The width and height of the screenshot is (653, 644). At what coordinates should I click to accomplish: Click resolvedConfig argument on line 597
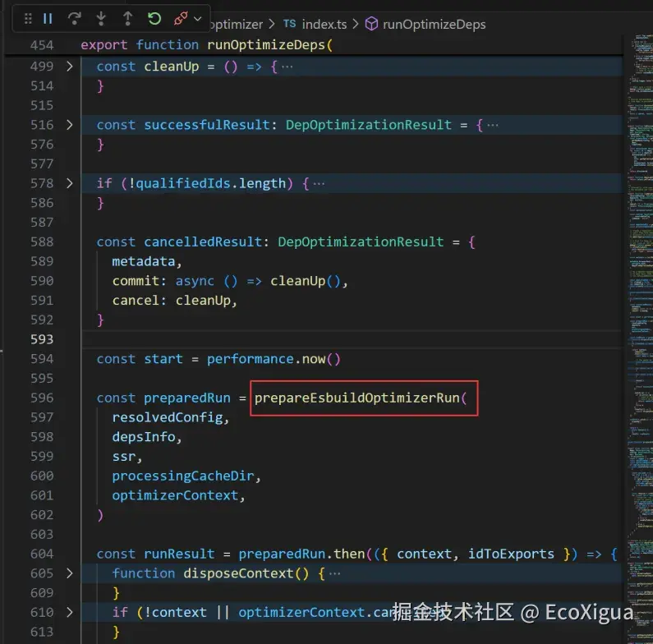[x=168, y=417]
